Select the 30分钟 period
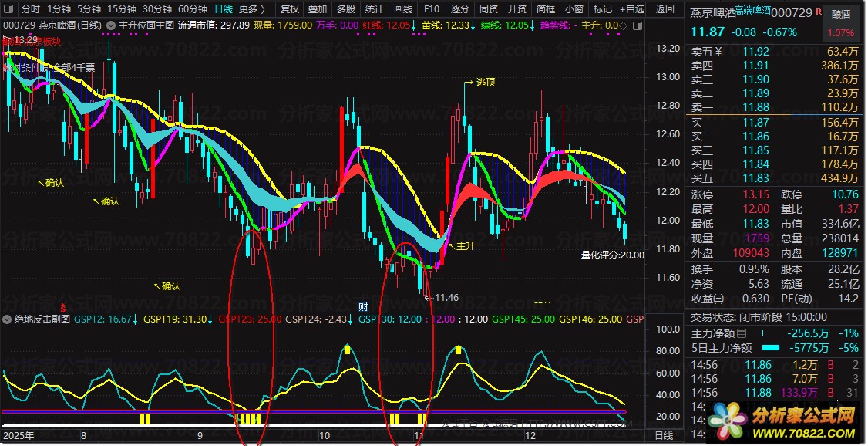 click(157, 8)
